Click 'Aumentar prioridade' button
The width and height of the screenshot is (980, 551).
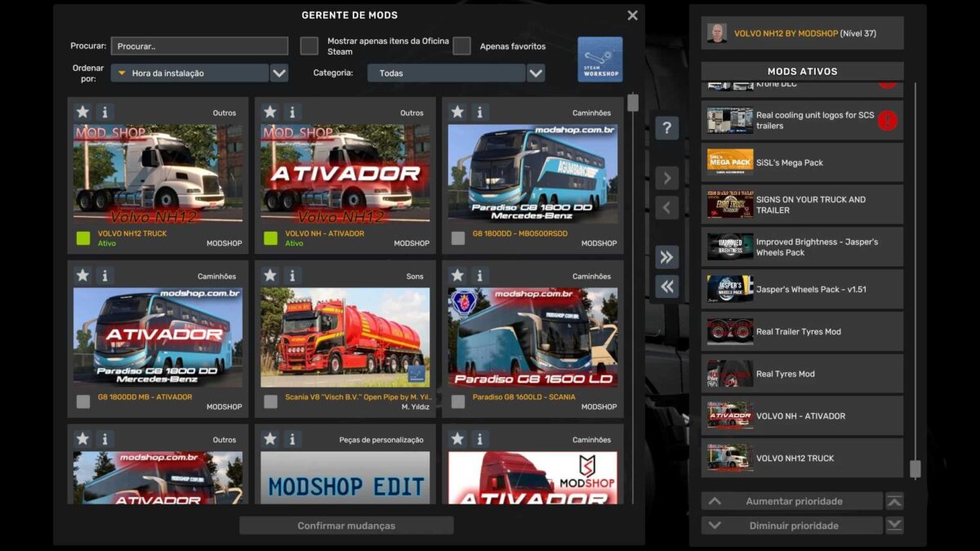(792, 501)
